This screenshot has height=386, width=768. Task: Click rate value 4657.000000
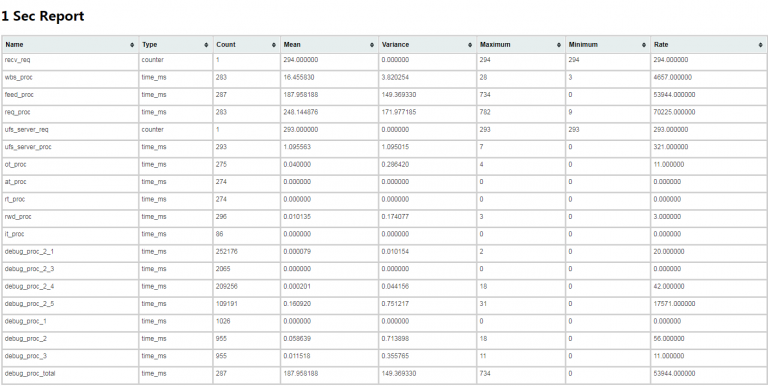tap(673, 77)
